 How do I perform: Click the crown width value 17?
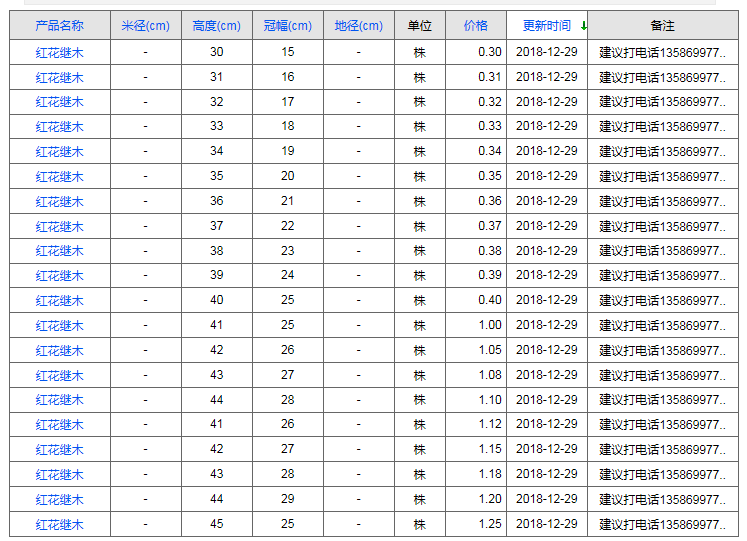[x=288, y=102]
